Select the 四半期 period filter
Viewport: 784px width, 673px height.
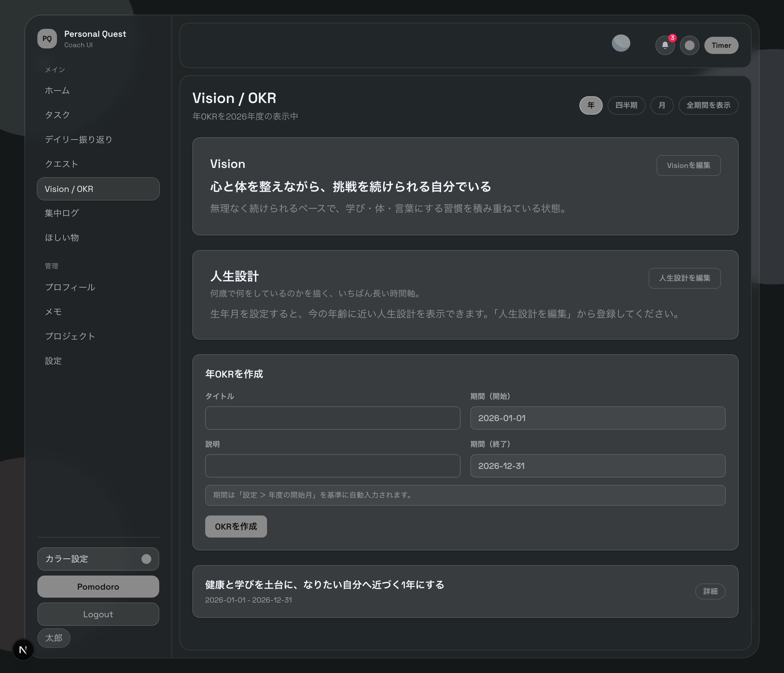click(626, 105)
